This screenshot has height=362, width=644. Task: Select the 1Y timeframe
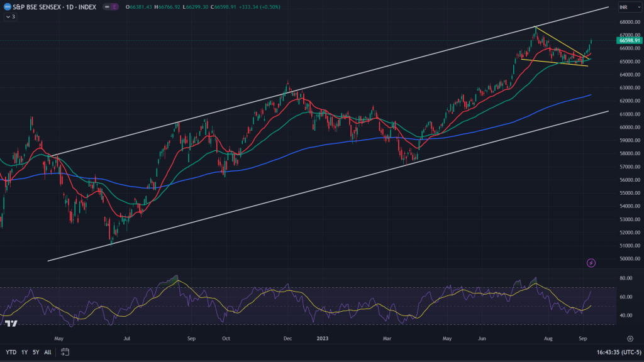click(24, 353)
